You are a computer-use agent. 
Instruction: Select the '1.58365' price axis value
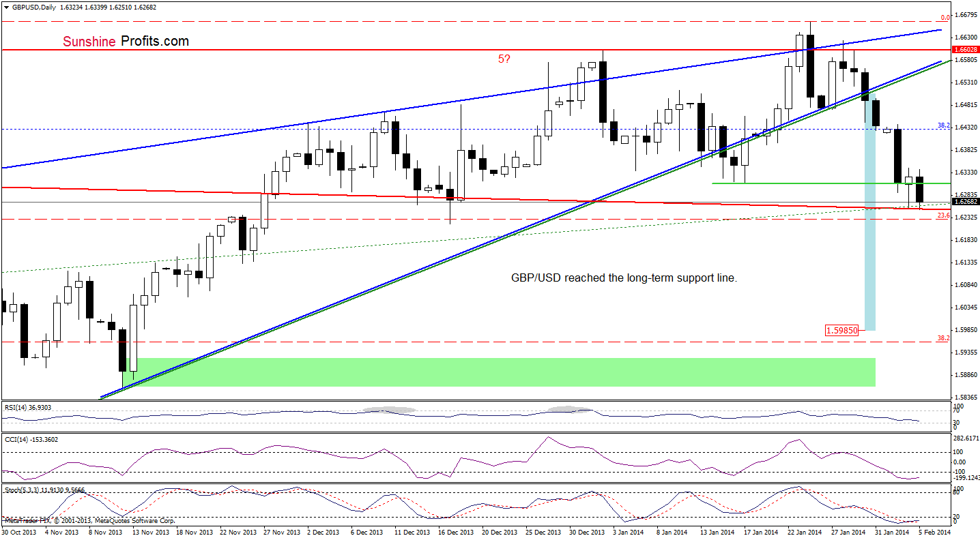(x=965, y=397)
